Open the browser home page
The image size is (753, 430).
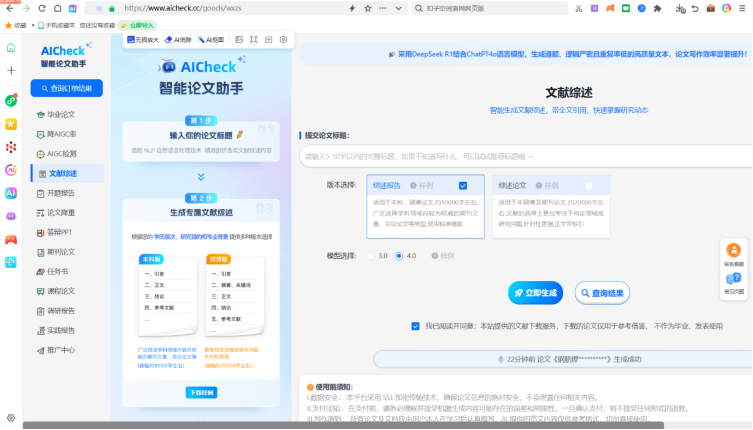57,8
